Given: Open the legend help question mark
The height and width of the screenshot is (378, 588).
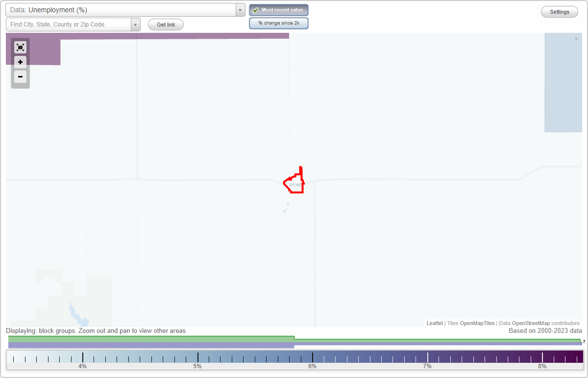Looking at the screenshot, I should pos(584,341).
